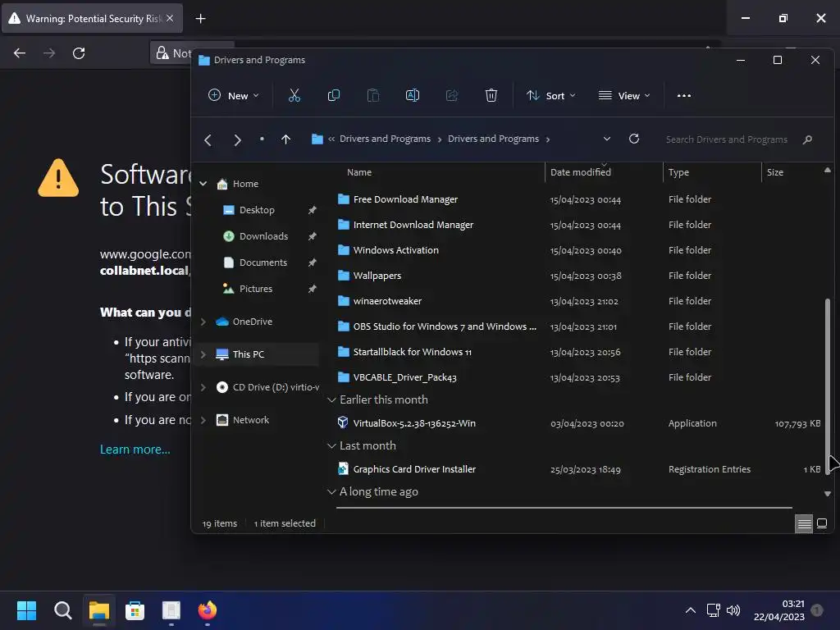Expand the Network tree node
The image size is (840, 630).
coord(203,420)
